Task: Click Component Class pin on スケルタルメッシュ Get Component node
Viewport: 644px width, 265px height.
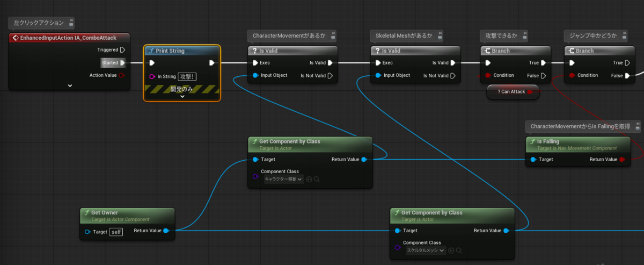Action: (398, 247)
